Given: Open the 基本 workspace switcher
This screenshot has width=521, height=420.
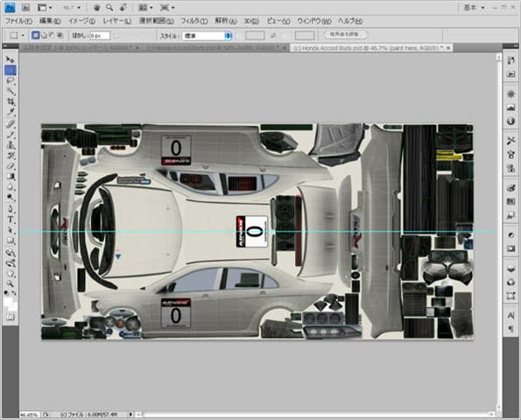Looking at the screenshot, I should (x=474, y=7).
